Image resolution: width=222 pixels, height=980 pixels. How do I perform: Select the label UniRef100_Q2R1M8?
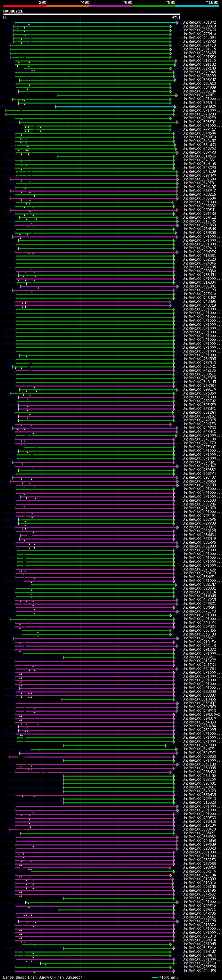click(199, 68)
